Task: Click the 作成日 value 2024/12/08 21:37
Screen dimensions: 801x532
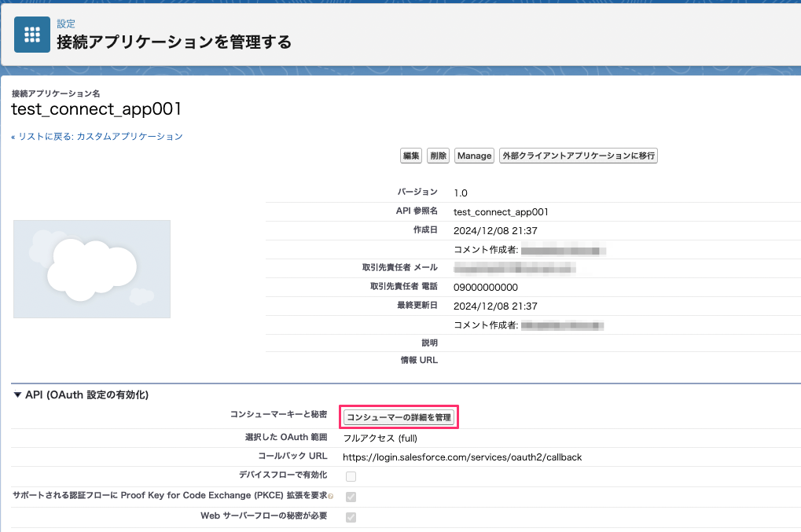Action: tap(495, 231)
